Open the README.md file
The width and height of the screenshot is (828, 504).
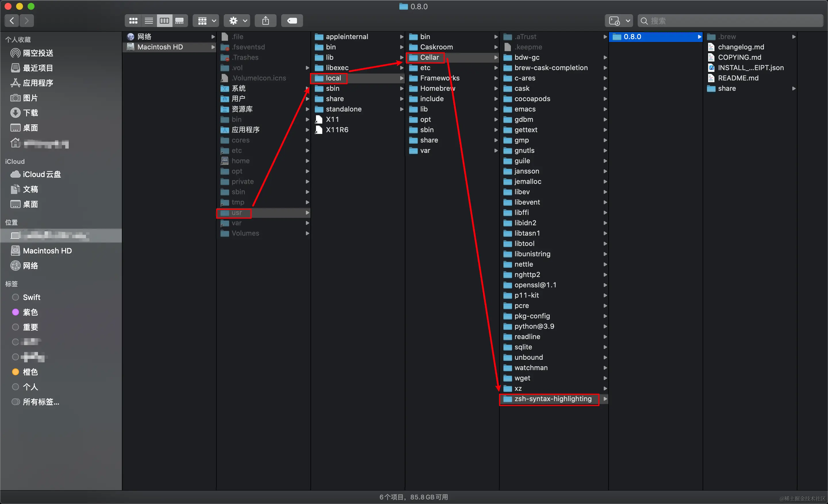click(x=738, y=78)
